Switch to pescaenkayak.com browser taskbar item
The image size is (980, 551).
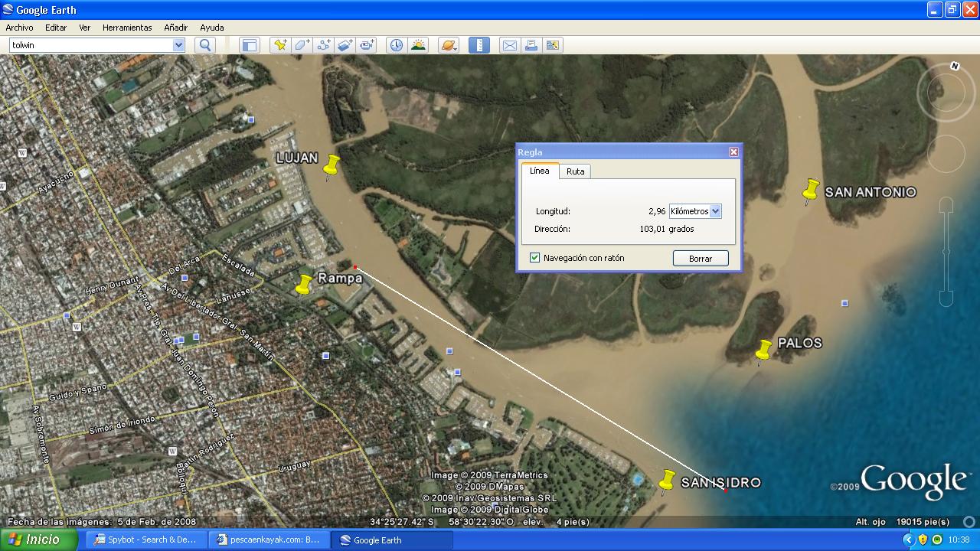pyautogui.click(x=269, y=540)
